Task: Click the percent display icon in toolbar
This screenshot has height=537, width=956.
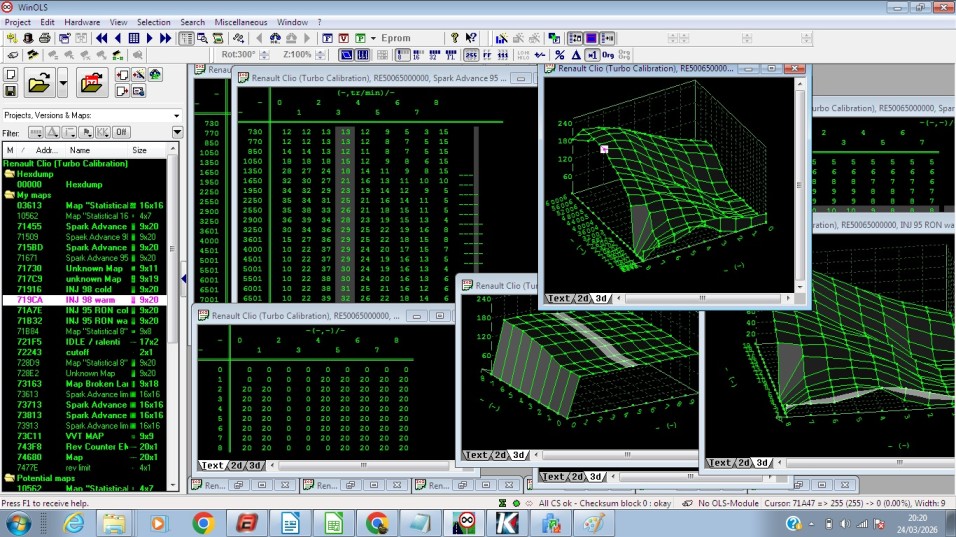Action: [x=560, y=54]
